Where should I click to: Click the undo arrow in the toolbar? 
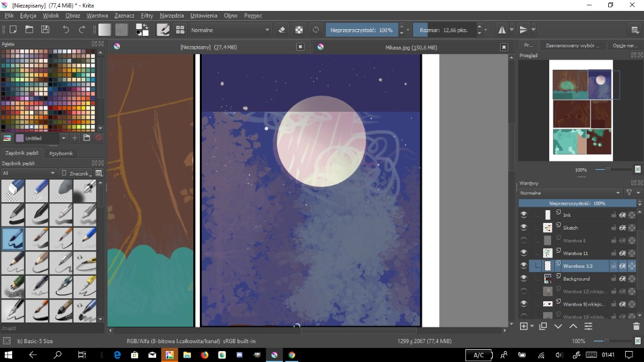coord(66,29)
